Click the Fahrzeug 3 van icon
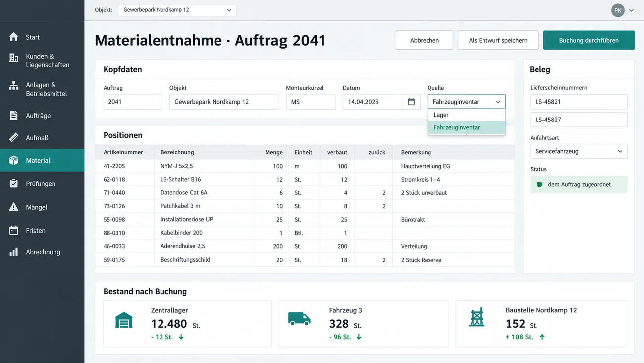Screen dimensions: 644x363 [x=299, y=319]
